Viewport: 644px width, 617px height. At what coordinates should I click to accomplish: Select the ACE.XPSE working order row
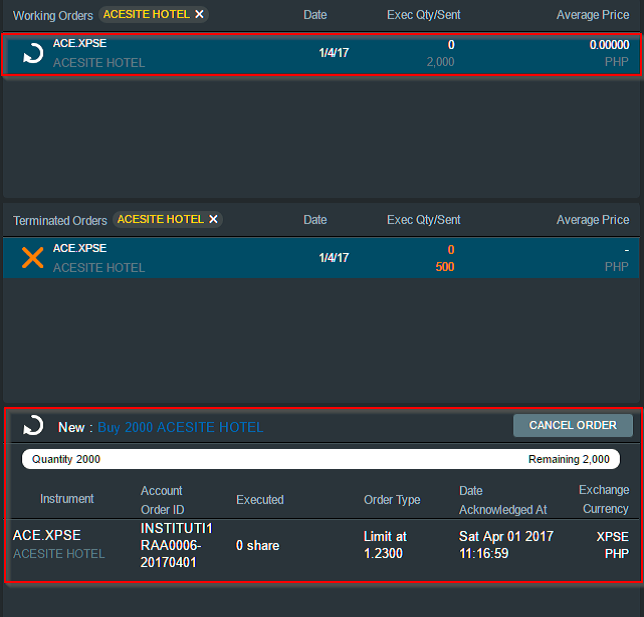[321, 54]
